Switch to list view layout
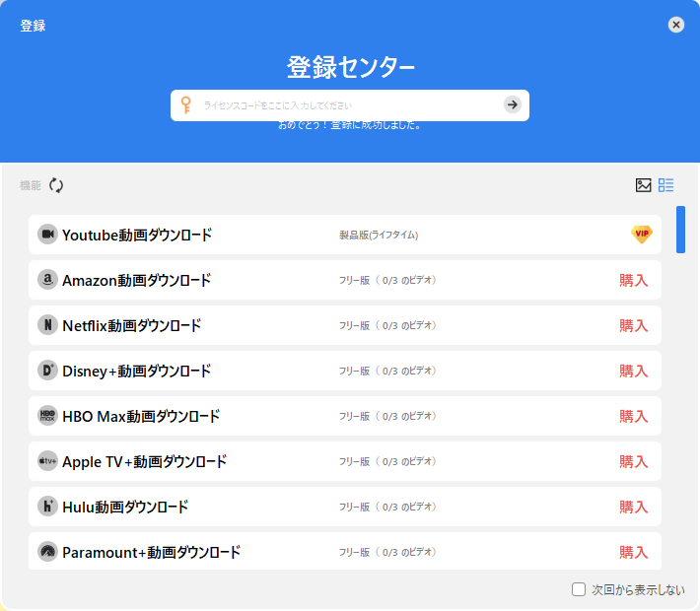Screen dimensions: 700x611 [x=666, y=185]
